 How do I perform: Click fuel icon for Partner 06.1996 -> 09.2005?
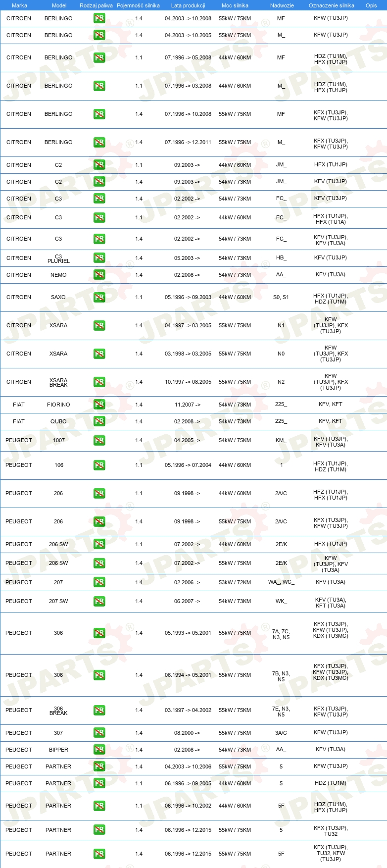click(99, 783)
